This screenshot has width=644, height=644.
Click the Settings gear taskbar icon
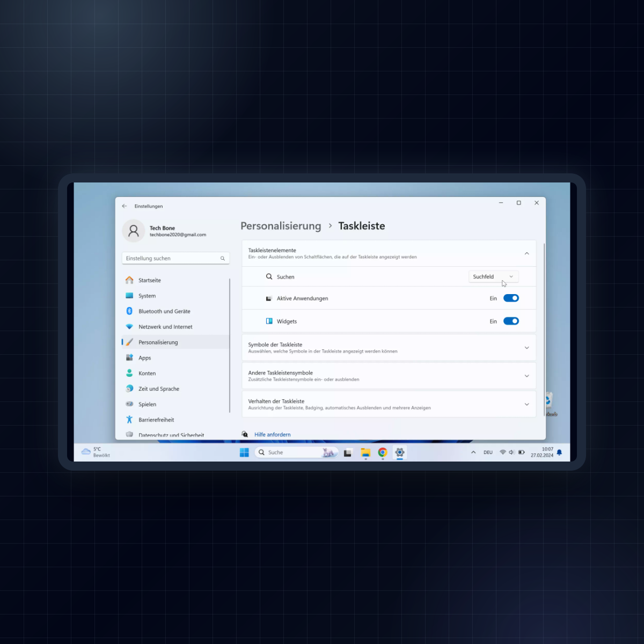(400, 452)
